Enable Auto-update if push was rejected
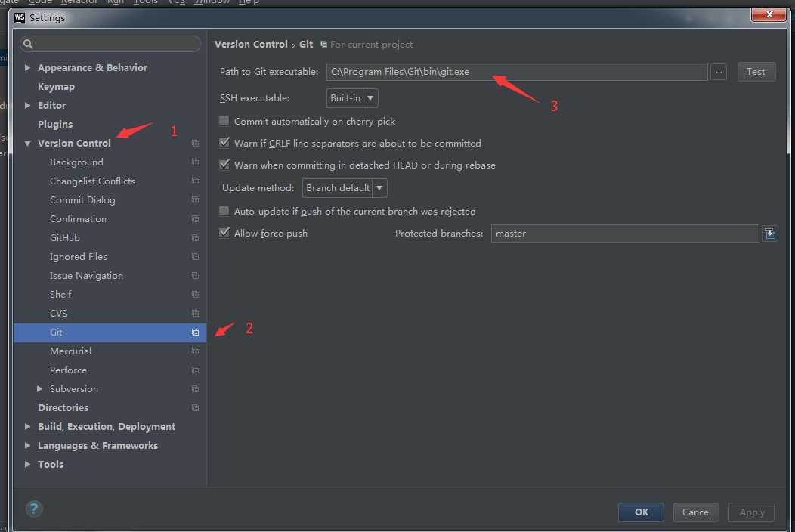The width and height of the screenshot is (795, 532). click(224, 211)
